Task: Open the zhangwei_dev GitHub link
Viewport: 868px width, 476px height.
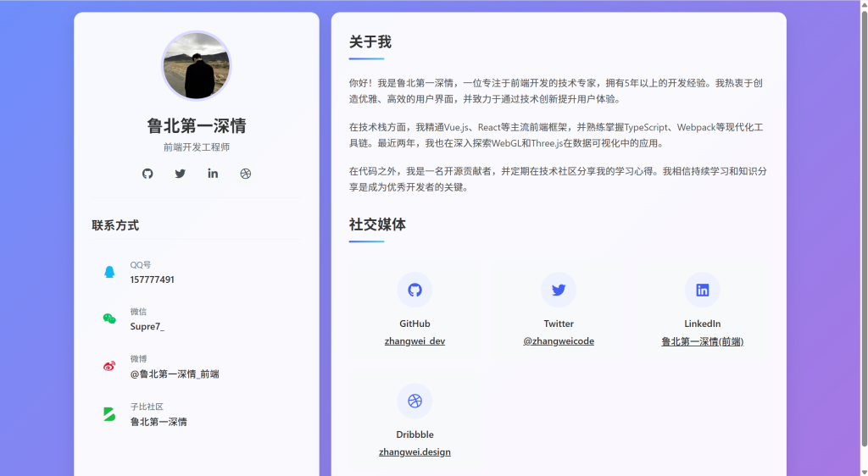Action: coord(415,341)
